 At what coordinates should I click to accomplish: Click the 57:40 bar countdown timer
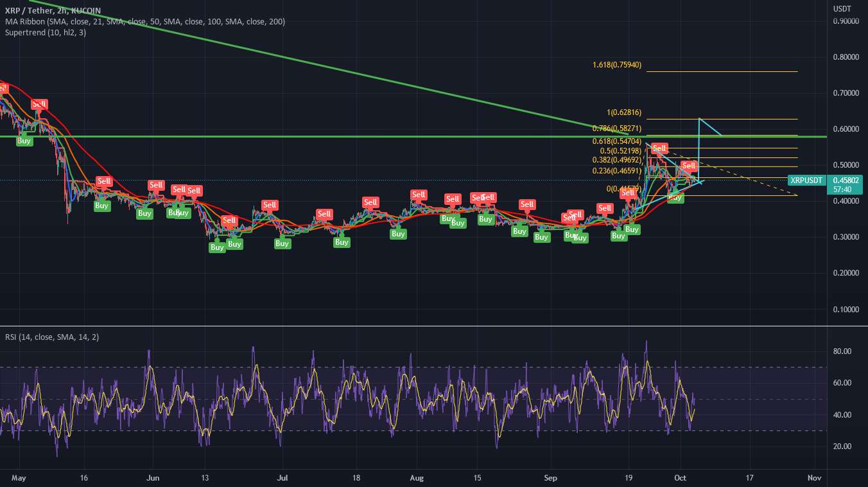pyautogui.click(x=842, y=190)
